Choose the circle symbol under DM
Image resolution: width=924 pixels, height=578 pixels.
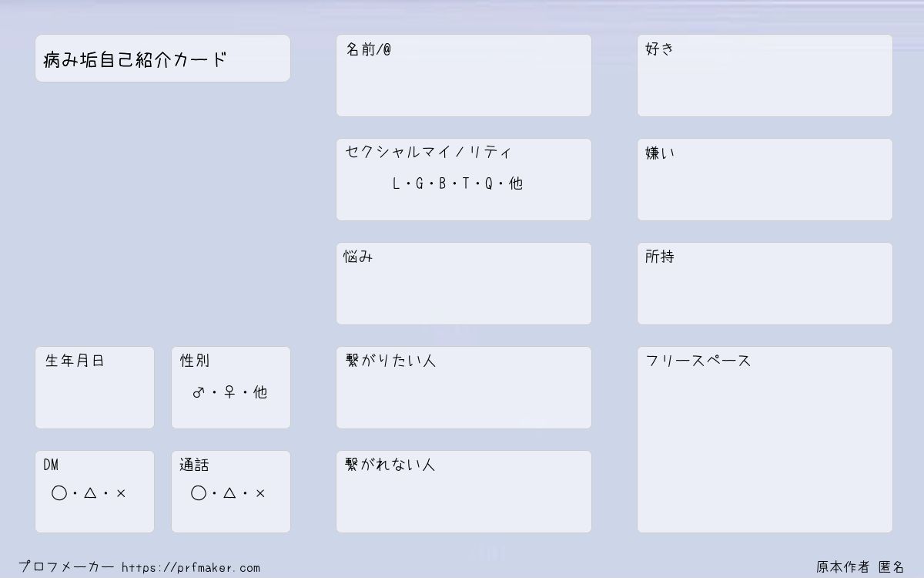click(x=59, y=493)
